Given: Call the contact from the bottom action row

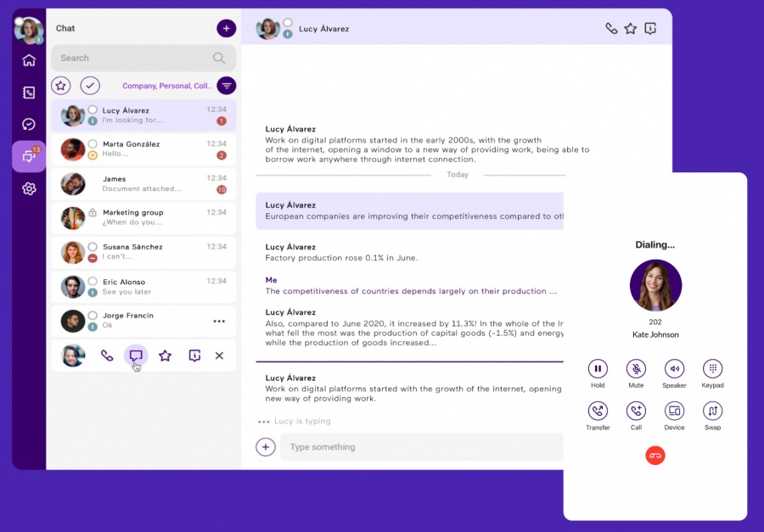Looking at the screenshot, I should click(107, 356).
